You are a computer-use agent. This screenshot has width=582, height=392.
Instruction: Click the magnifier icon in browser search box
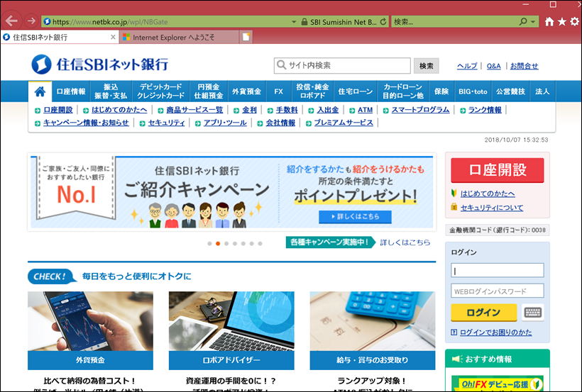pos(523,22)
